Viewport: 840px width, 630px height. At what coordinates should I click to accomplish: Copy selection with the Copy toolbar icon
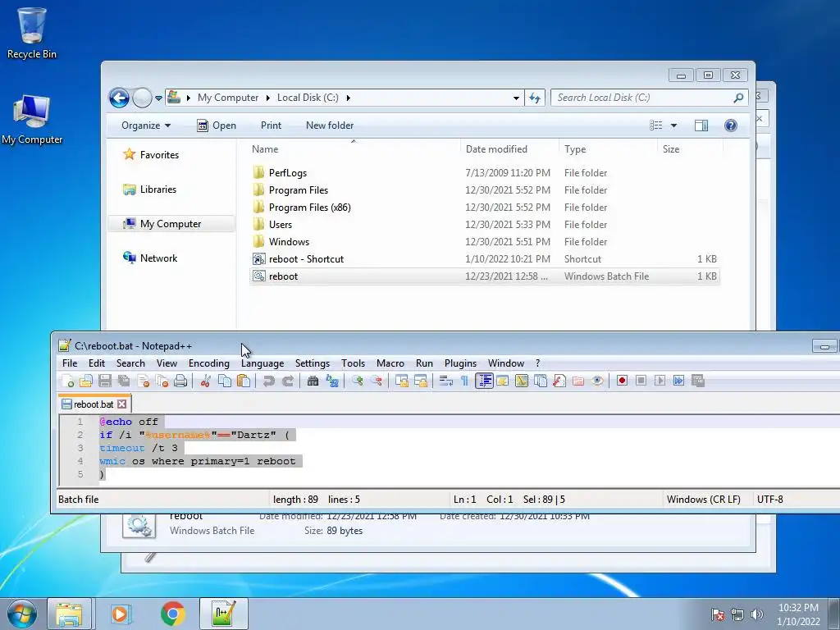pos(225,381)
